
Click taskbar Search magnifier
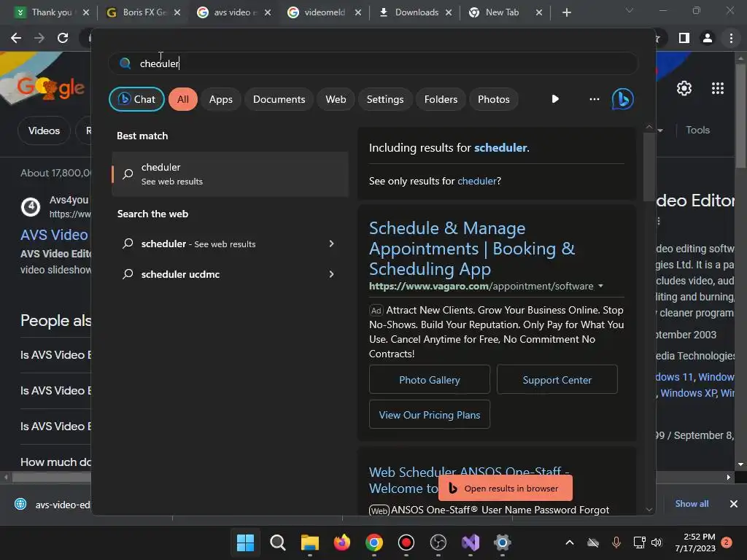(x=278, y=542)
